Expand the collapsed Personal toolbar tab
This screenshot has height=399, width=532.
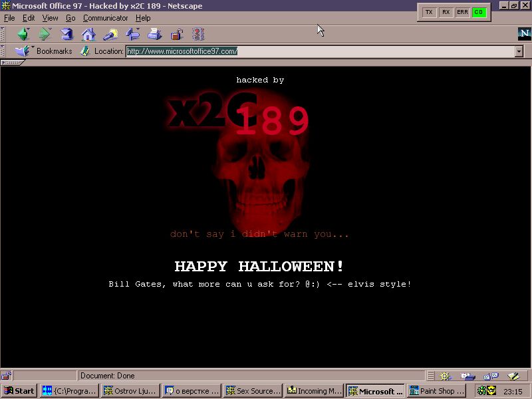click(13, 63)
